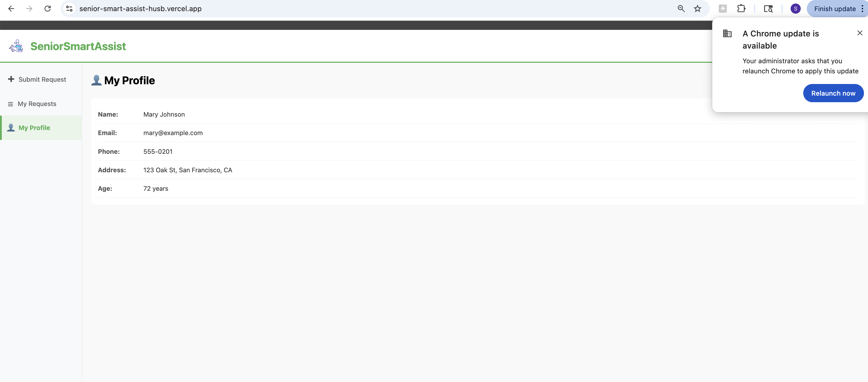
Task: Open the Chrome three-dot menu
Action: pos(862,9)
